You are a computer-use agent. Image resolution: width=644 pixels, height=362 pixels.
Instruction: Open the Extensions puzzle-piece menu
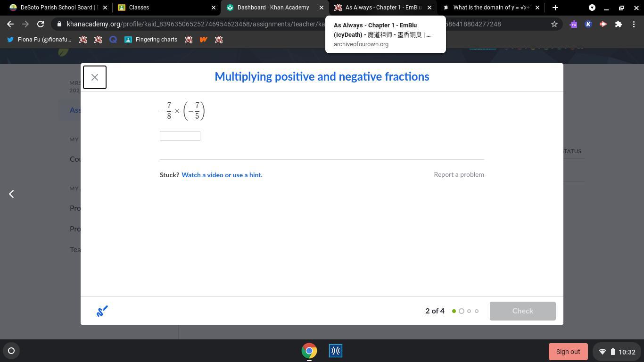point(619,24)
